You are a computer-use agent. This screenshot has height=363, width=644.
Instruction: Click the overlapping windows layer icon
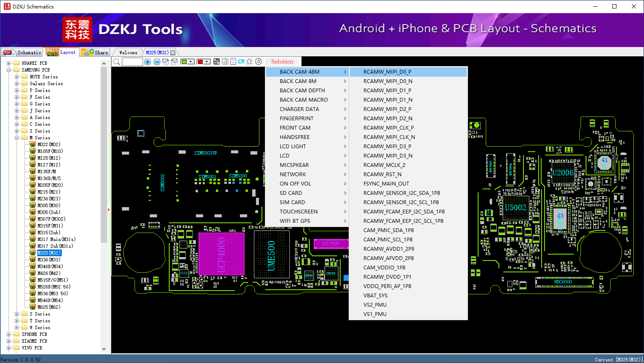tap(217, 62)
